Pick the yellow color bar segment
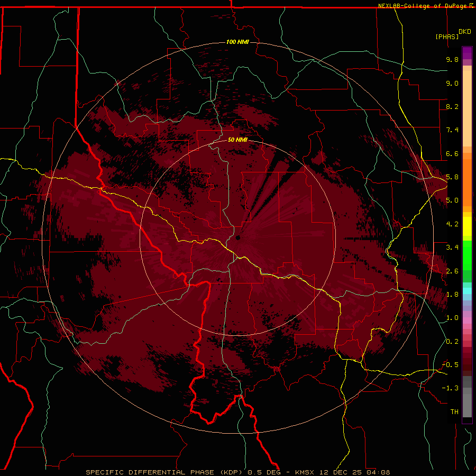The image size is (476, 476). [467, 226]
